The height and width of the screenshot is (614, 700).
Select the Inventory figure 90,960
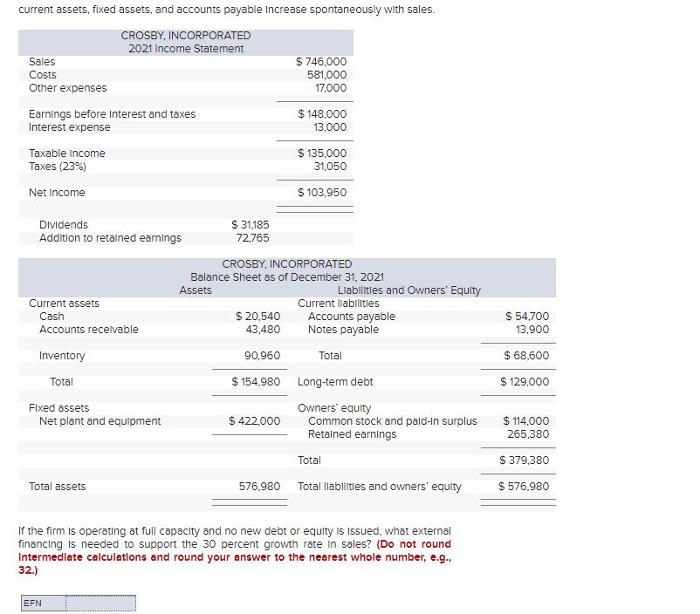click(x=262, y=355)
